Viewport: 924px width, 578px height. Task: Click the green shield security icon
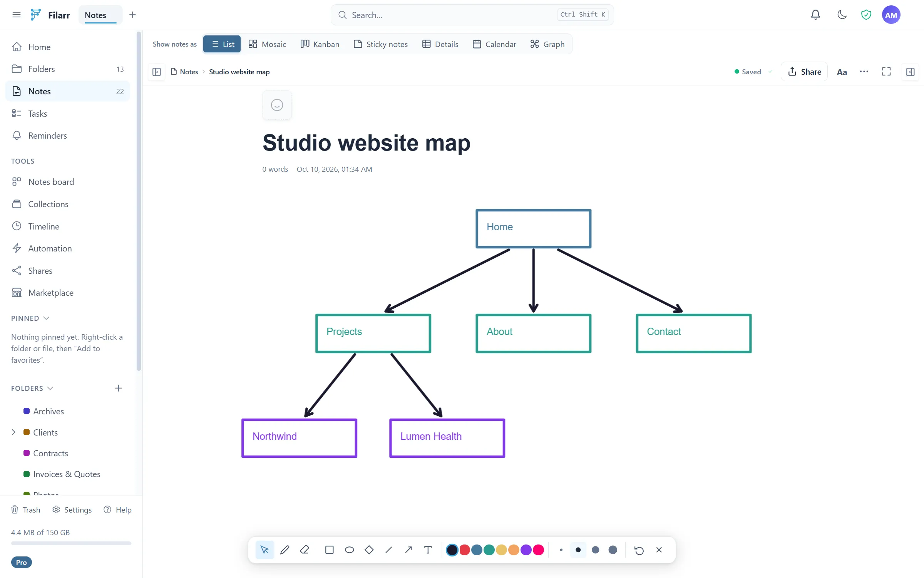click(x=866, y=15)
